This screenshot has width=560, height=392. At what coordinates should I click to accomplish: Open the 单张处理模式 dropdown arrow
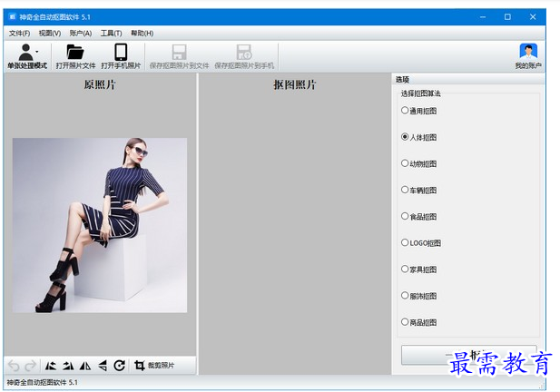click(37, 52)
